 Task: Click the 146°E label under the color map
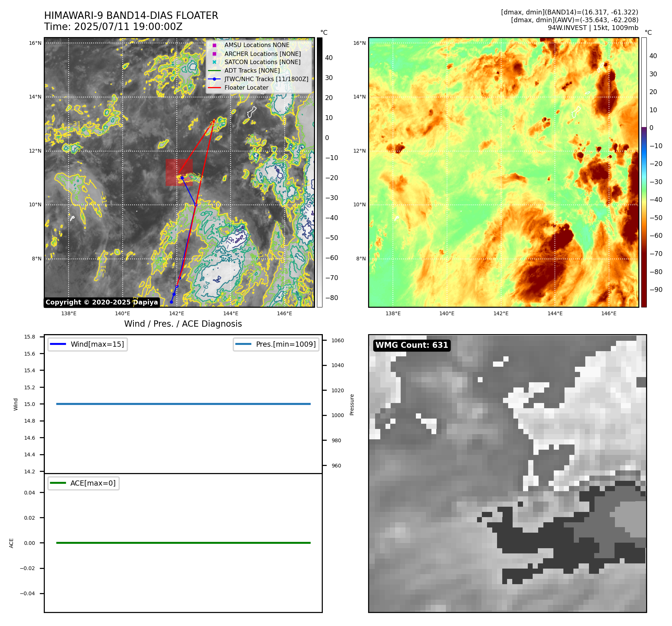click(609, 313)
